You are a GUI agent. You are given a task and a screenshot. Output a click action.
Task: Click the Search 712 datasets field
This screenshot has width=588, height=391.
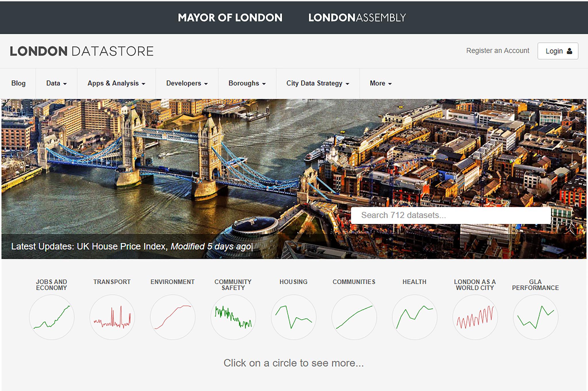click(x=450, y=215)
